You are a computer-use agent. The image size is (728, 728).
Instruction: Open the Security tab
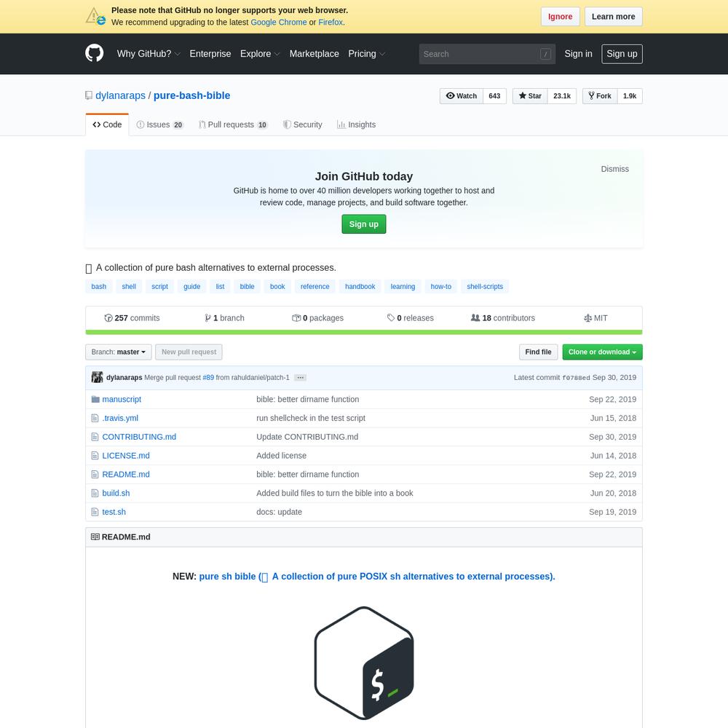tap(303, 124)
